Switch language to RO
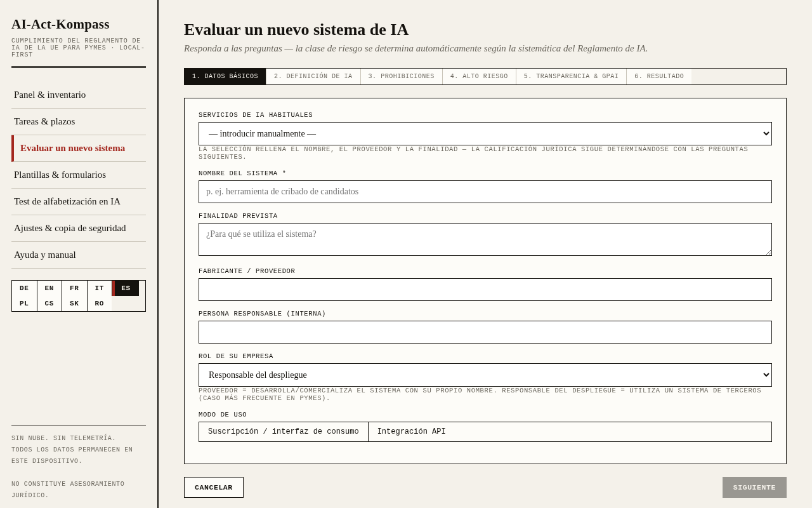This screenshot has height=508, width=812. (x=100, y=304)
